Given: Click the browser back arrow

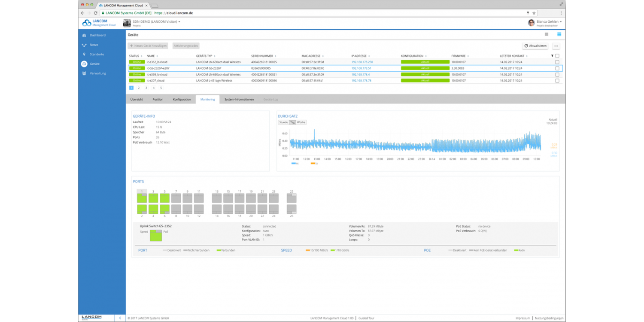Looking at the screenshot, I should click(x=83, y=13).
